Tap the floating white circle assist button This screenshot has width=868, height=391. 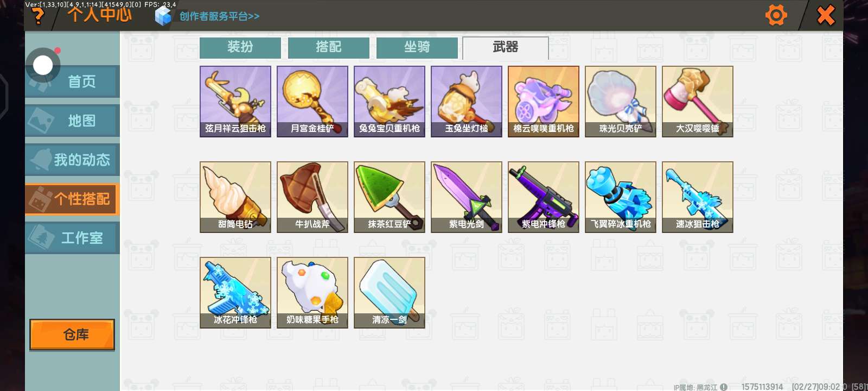point(43,66)
